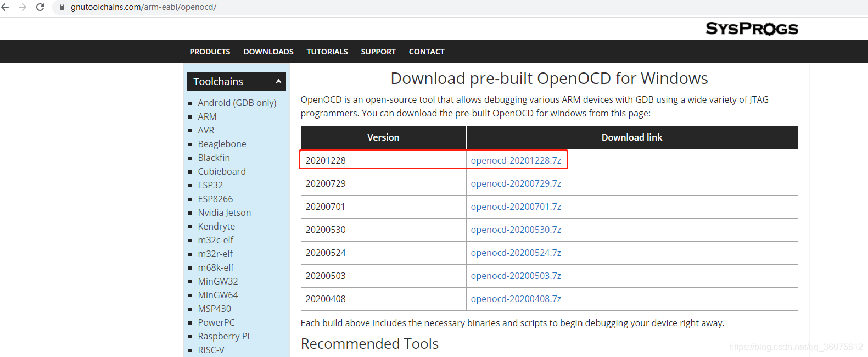
Task: Open the ARM toolchain link
Action: 207,116
